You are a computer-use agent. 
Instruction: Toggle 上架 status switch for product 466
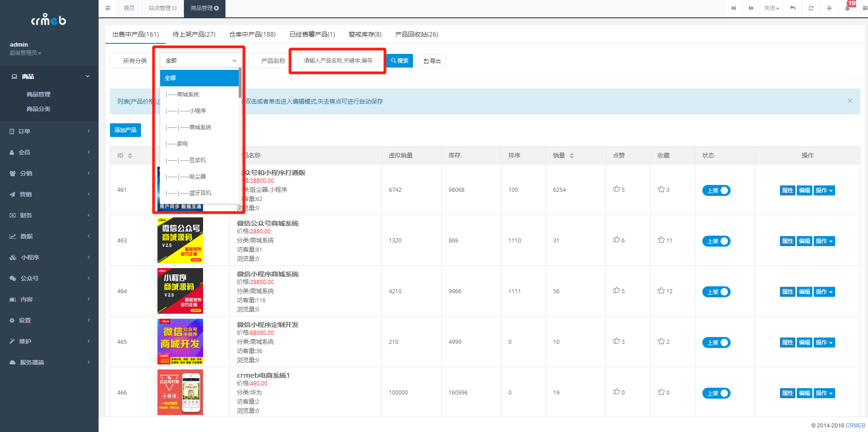coord(716,393)
